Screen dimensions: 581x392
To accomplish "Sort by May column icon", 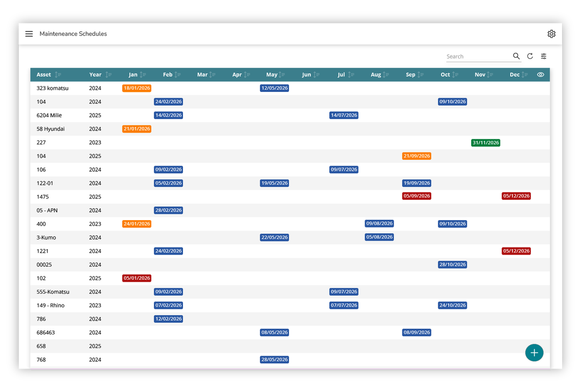I will [x=282, y=75].
